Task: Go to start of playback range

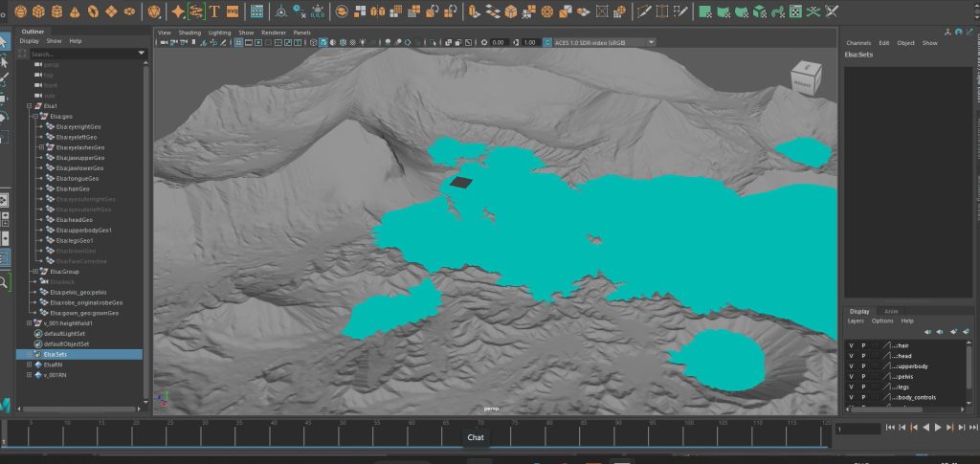Action: pos(890,428)
